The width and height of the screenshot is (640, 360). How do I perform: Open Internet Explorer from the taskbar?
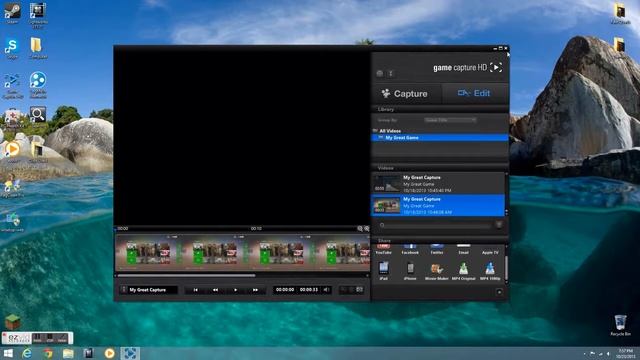click(x=27, y=353)
